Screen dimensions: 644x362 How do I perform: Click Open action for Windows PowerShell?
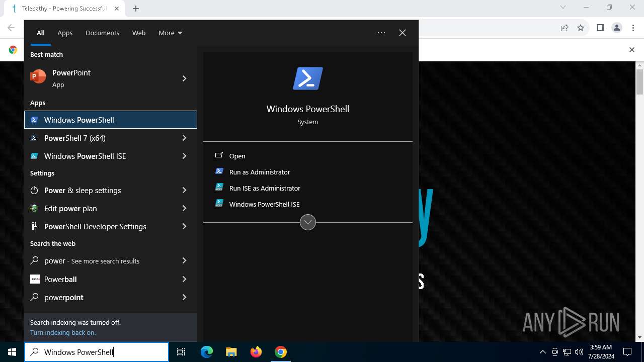pos(308,156)
